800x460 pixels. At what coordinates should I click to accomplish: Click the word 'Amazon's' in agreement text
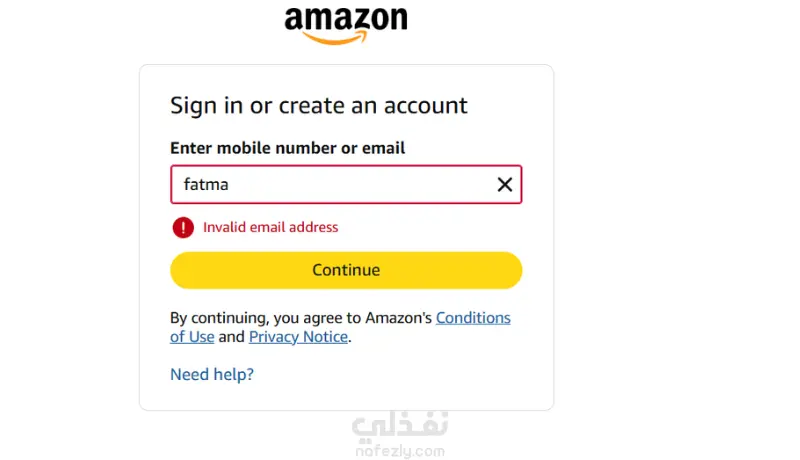398,318
